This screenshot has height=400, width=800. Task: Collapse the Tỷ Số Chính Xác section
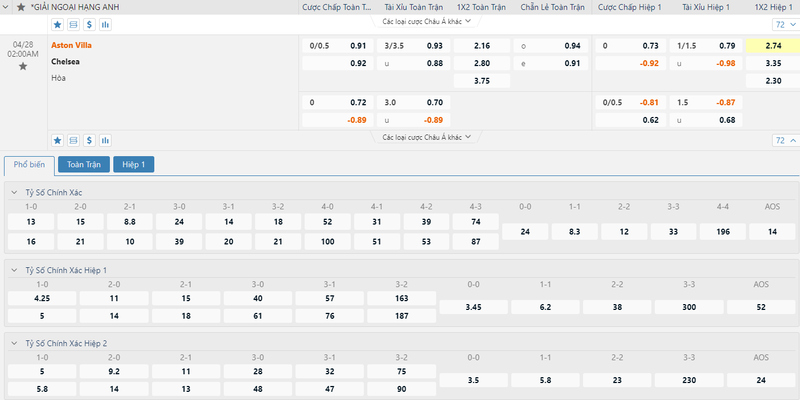coord(14,192)
